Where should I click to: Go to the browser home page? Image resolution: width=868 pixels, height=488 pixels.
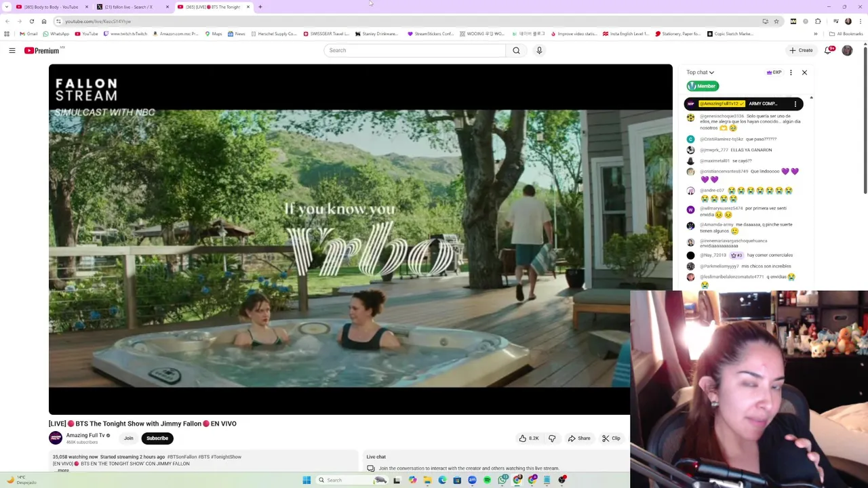point(43,21)
